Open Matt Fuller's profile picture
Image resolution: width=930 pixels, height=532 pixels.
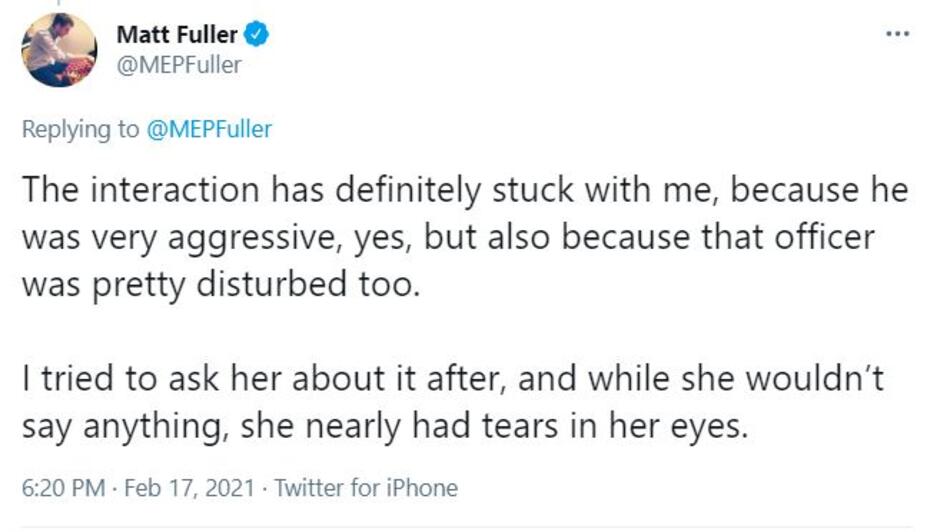[59, 50]
